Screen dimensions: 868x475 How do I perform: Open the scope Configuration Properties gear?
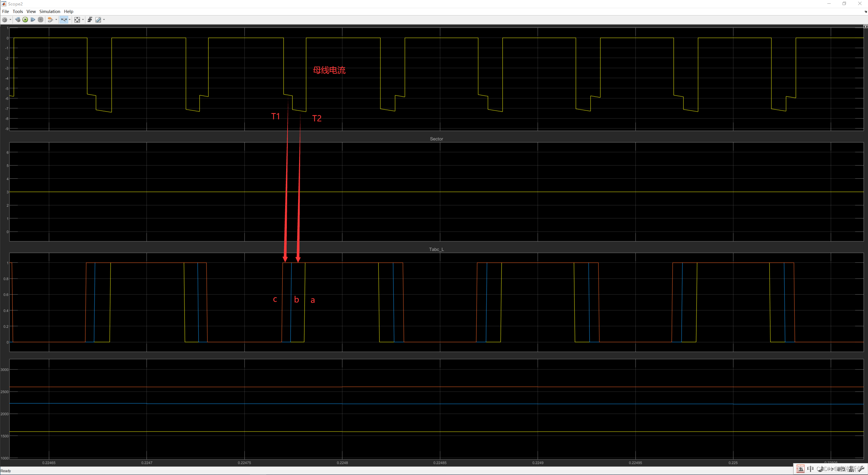tap(5, 20)
